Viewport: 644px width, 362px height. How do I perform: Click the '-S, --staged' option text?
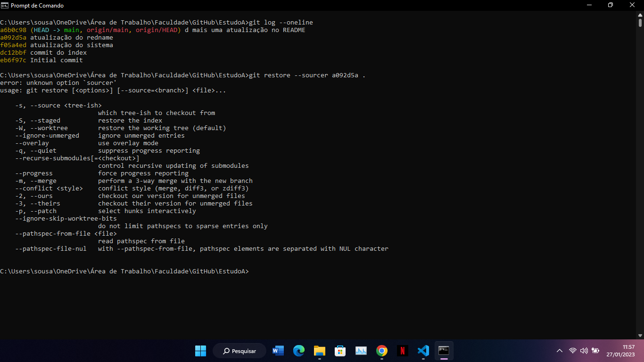click(38, 121)
